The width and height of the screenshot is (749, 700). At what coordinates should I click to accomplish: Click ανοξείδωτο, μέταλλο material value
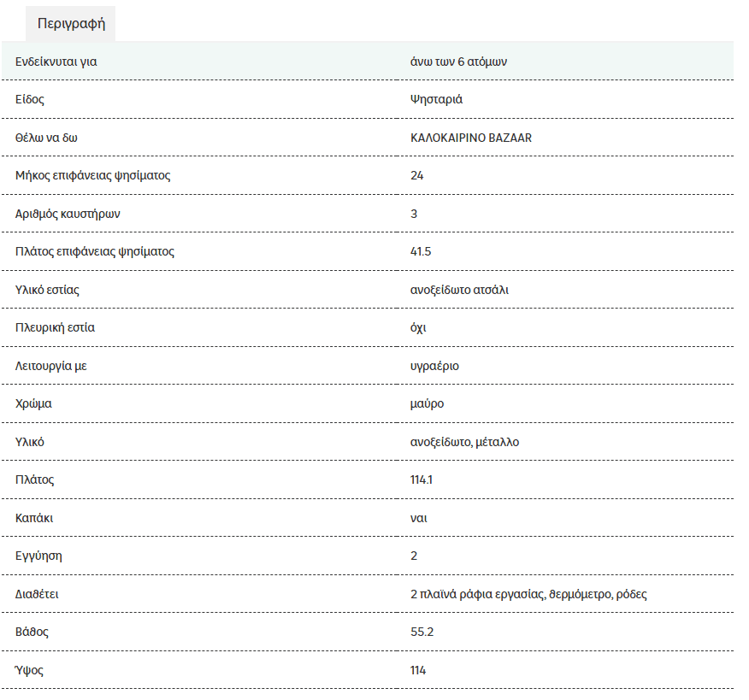pyautogui.click(x=464, y=442)
